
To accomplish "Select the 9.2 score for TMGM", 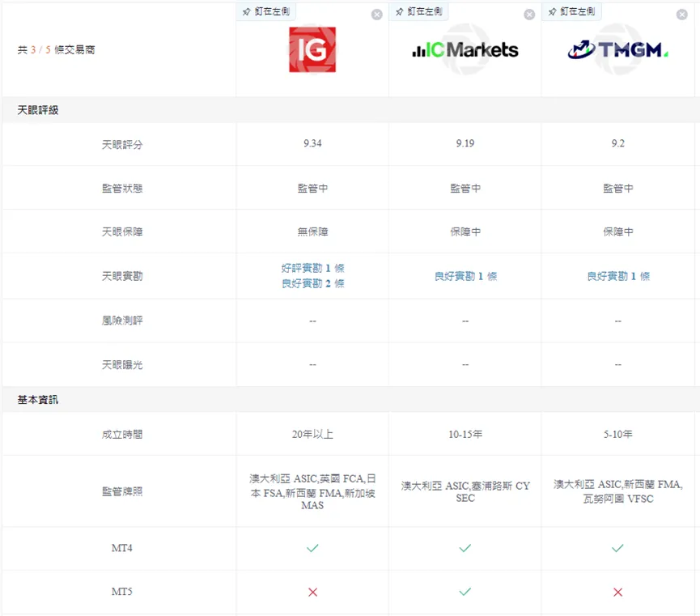I will [x=617, y=143].
